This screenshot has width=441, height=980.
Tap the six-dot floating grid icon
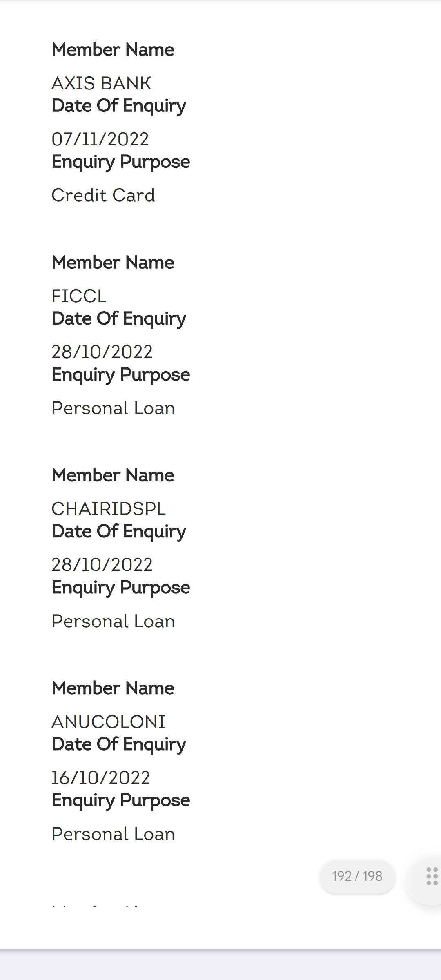(431, 876)
